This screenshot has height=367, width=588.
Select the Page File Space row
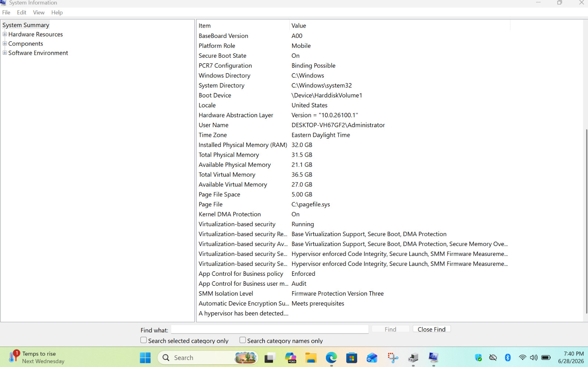[353, 194]
